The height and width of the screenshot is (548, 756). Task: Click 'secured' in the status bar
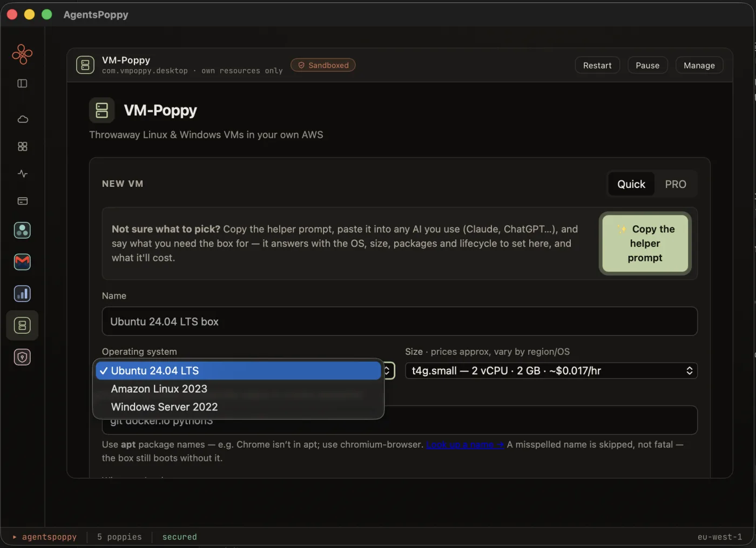pos(180,537)
